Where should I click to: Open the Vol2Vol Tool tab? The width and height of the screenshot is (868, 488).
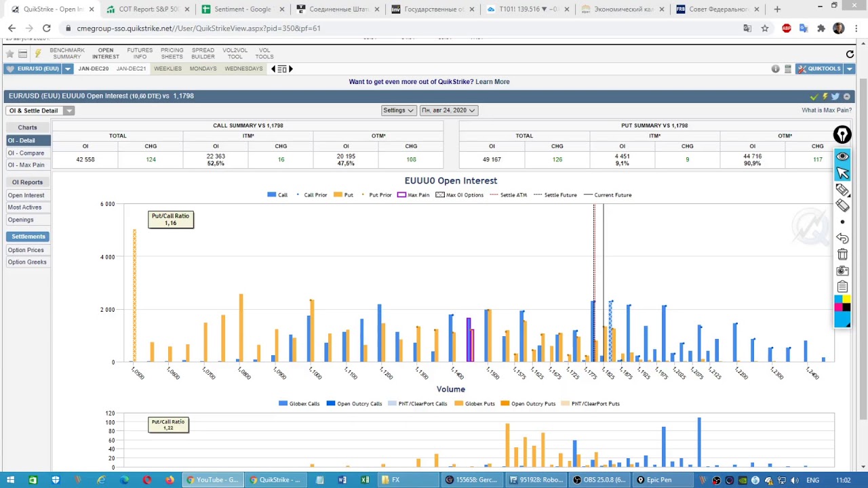(235, 54)
